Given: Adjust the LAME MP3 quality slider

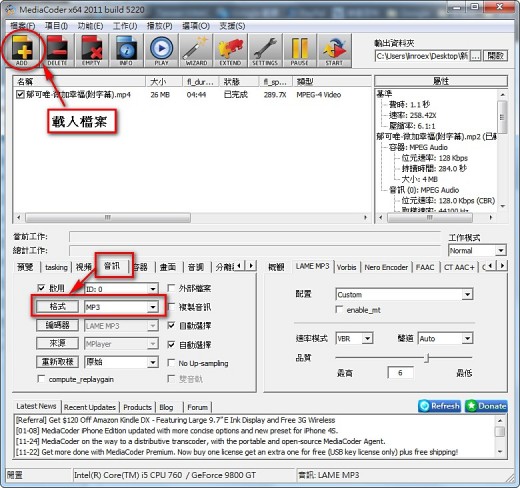Looking at the screenshot, I should pos(427,358).
